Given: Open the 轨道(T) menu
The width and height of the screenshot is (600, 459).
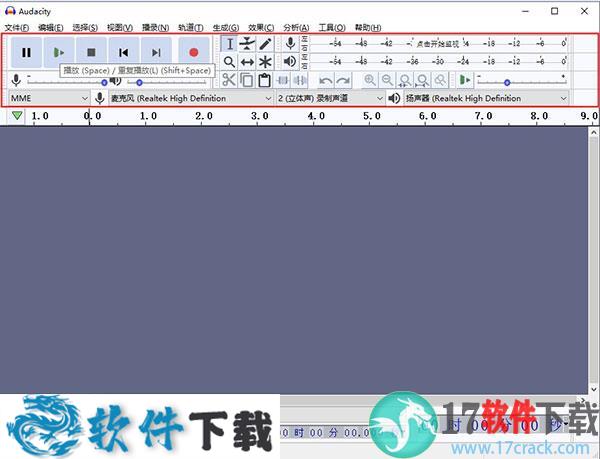Looking at the screenshot, I should click(x=191, y=28).
